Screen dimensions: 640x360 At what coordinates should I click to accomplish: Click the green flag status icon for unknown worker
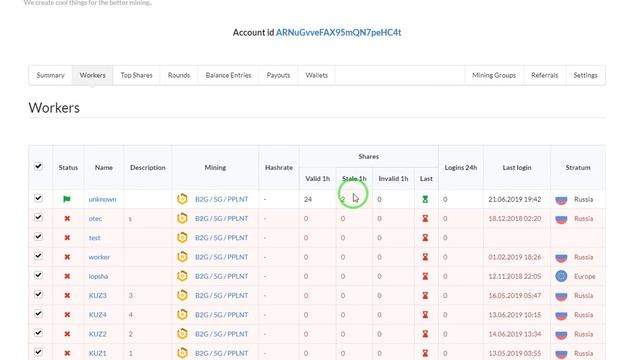[x=67, y=199]
